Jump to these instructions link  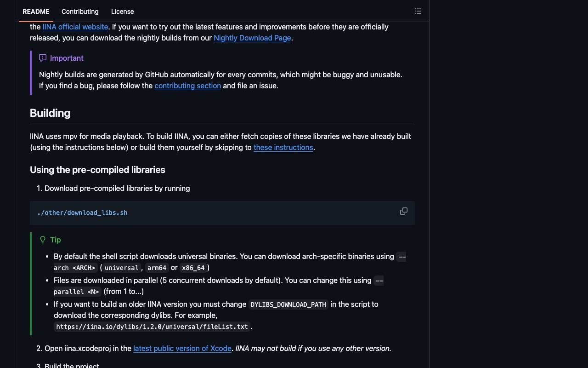pos(283,147)
